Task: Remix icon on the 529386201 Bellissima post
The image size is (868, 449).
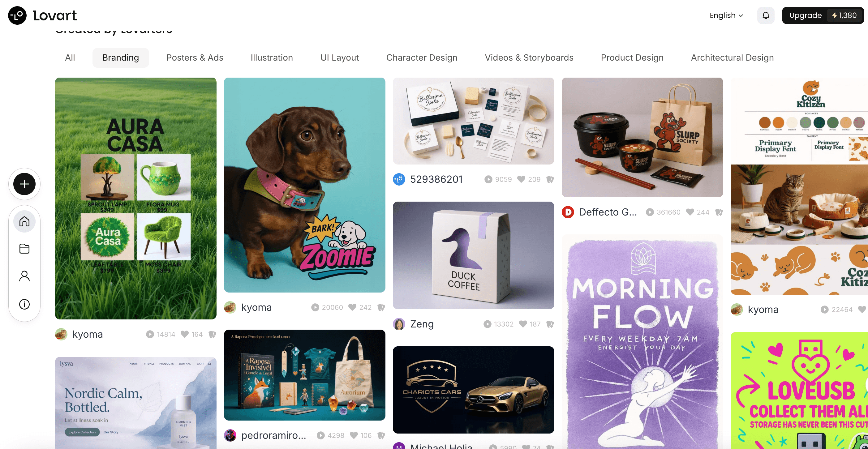Action: [550, 179]
